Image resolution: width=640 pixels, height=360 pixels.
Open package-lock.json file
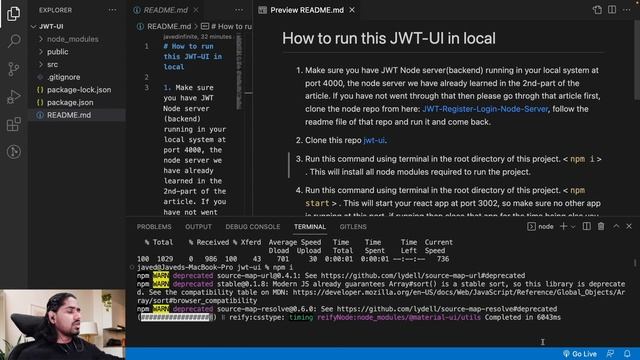[77, 90]
